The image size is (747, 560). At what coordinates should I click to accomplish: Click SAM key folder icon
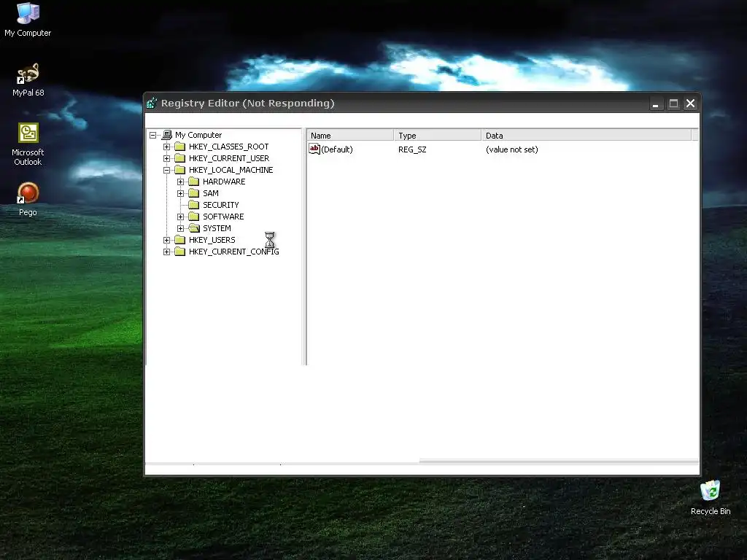coord(193,192)
